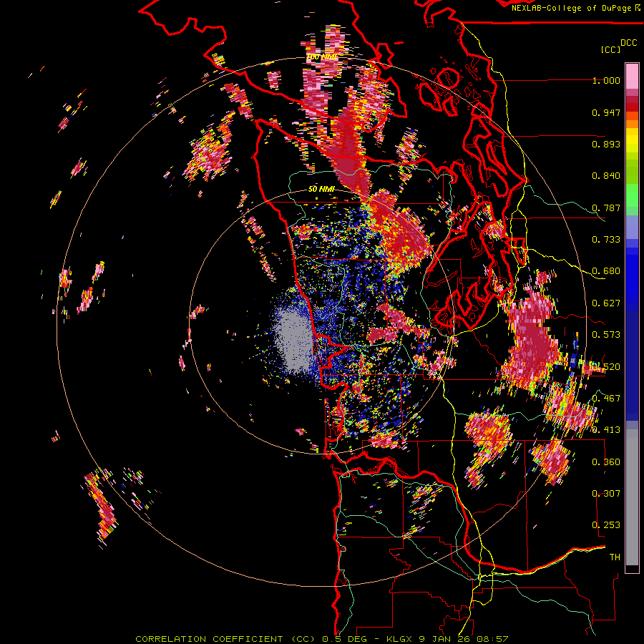Click the 0.253 scale value
This screenshot has width=644, height=644.
[606, 525]
